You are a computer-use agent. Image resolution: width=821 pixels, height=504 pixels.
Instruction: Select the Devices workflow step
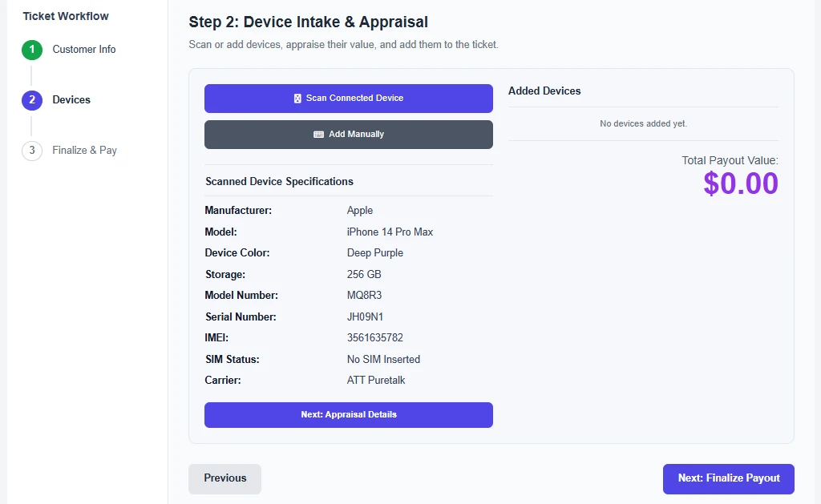click(x=71, y=100)
